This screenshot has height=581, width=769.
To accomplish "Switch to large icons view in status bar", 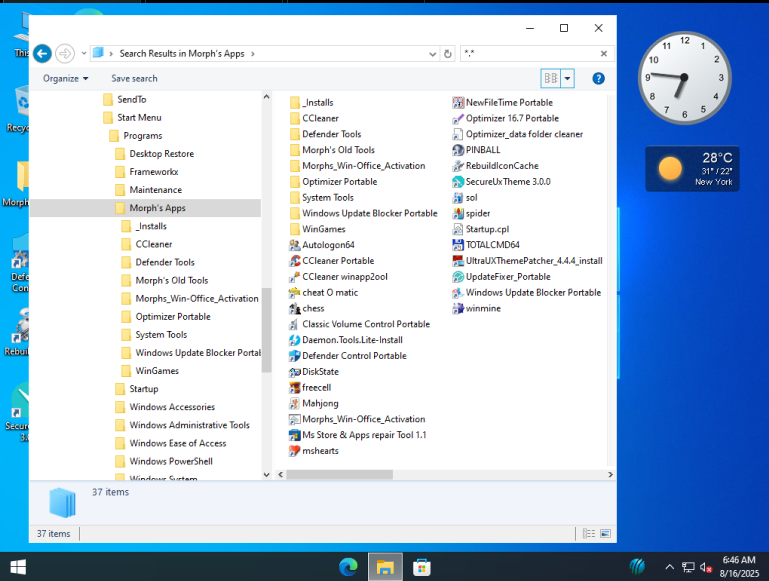I will (606, 533).
